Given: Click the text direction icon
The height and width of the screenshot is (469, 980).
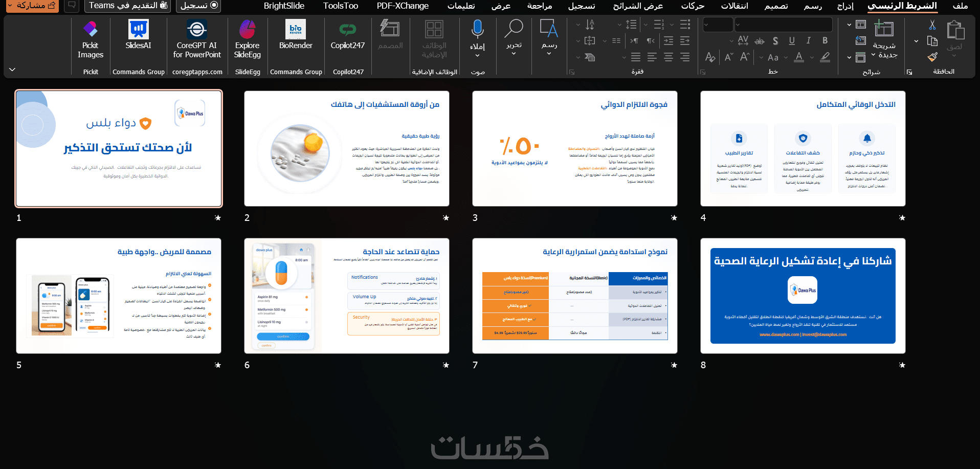Looking at the screenshot, I should (x=590, y=24).
